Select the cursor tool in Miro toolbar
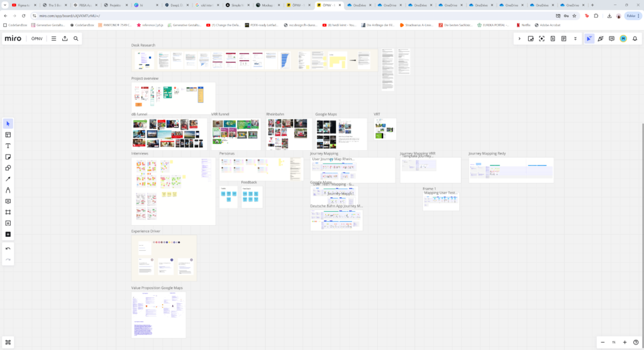 tap(8, 124)
